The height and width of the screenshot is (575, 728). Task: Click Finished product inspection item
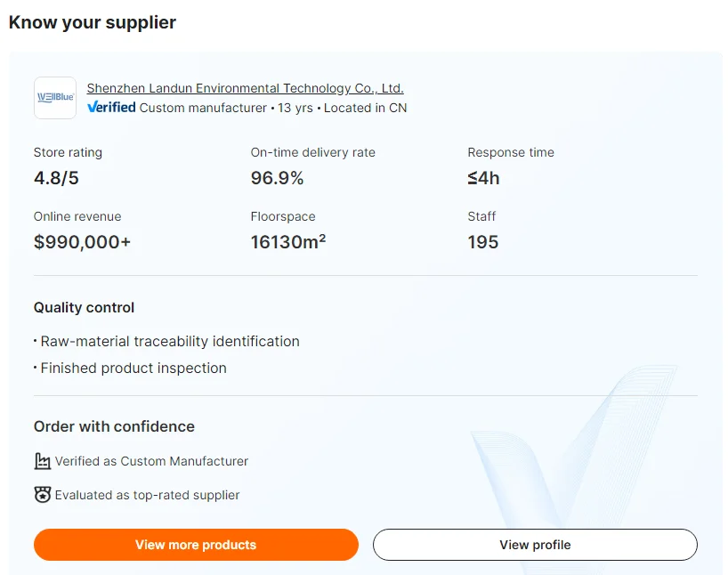coord(133,368)
